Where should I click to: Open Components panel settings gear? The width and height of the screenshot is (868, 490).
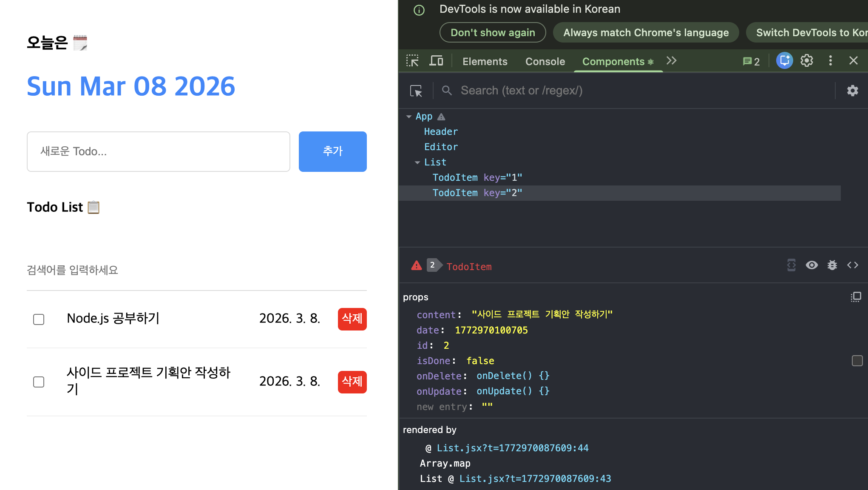pyautogui.click(x=852, y=91)
